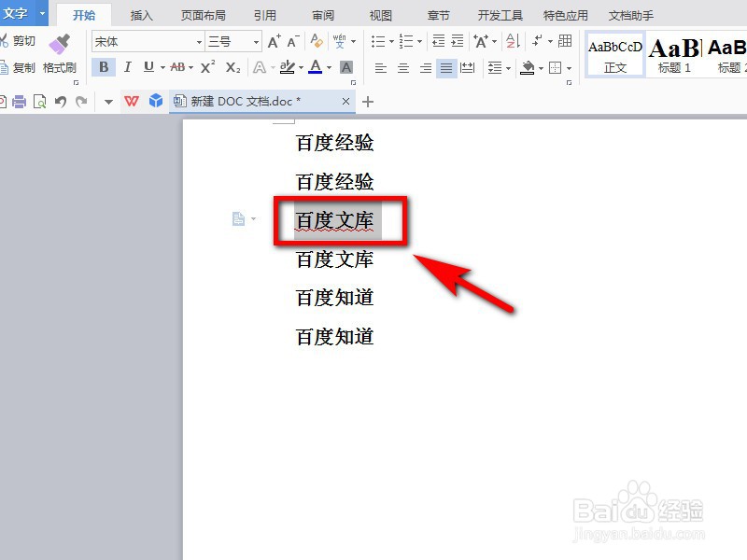Align text right
Screen dimensions: 747x560
pos(426,68)
